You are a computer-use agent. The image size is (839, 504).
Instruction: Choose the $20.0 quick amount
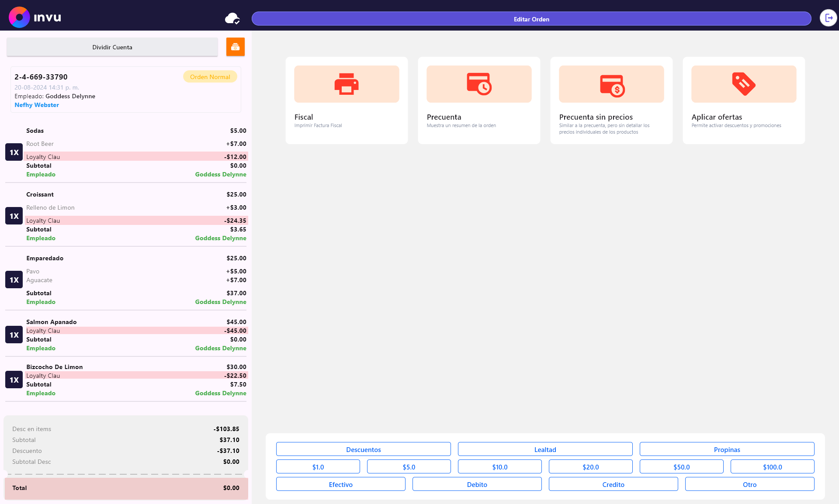click(590, 467)
